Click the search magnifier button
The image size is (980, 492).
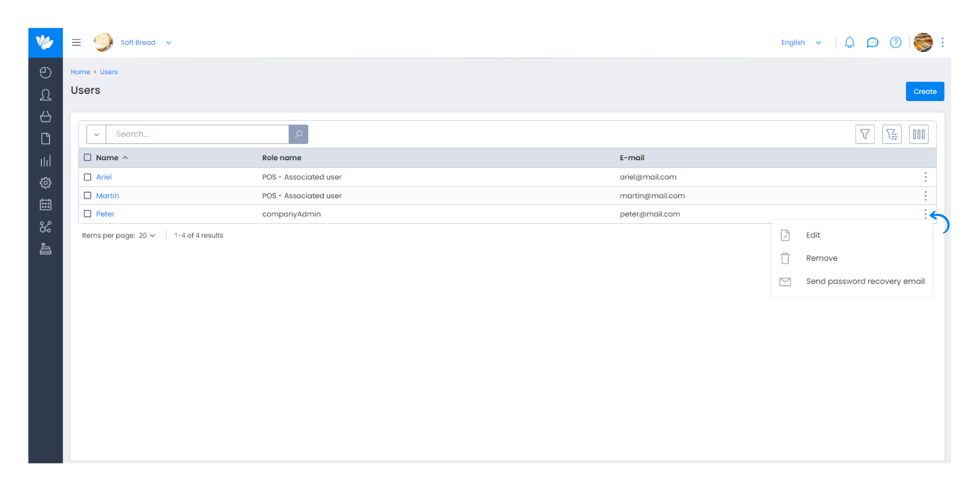[299, 134]
